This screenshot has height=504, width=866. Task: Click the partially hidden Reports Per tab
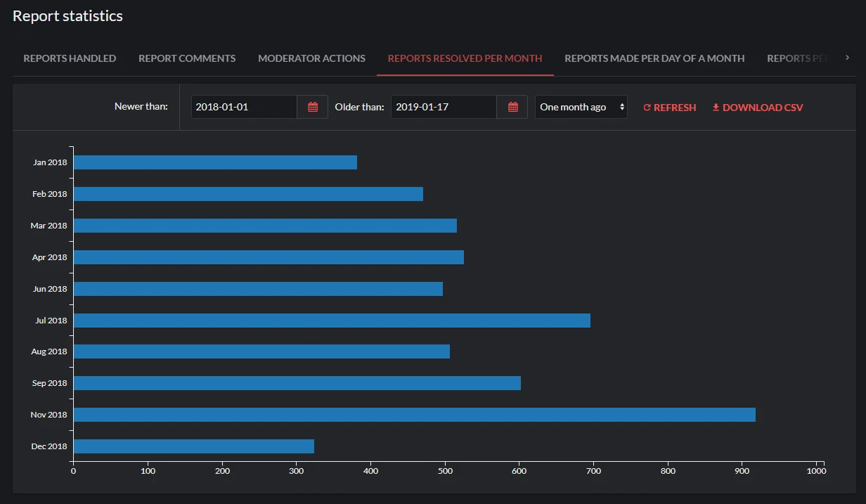point(796,58)
